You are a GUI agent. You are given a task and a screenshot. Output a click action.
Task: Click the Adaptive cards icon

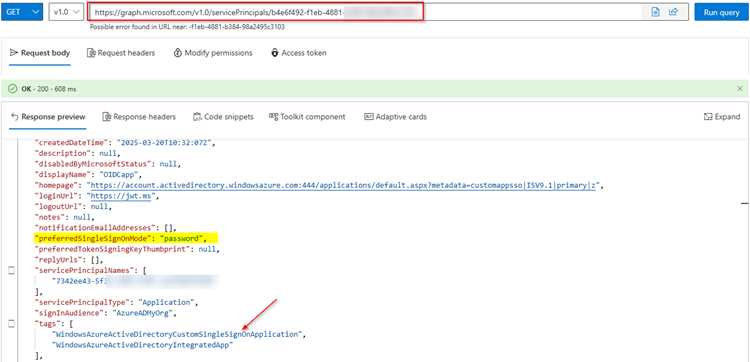(369, 117)
